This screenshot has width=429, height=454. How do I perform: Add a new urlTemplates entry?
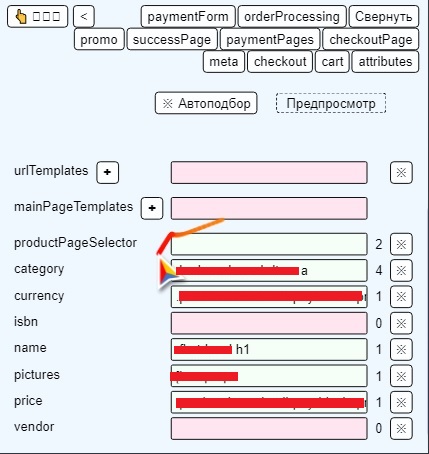[107, 172]
